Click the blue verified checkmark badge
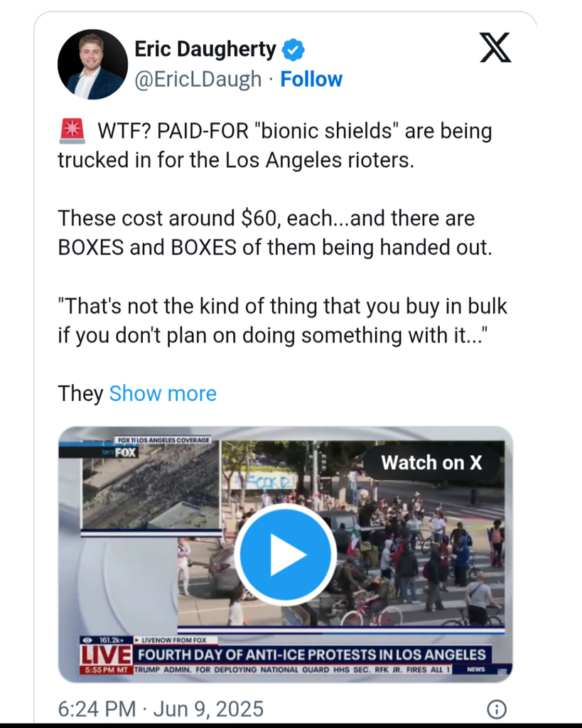The width and height of the screenshot is (582, 728). click(293, 50)
